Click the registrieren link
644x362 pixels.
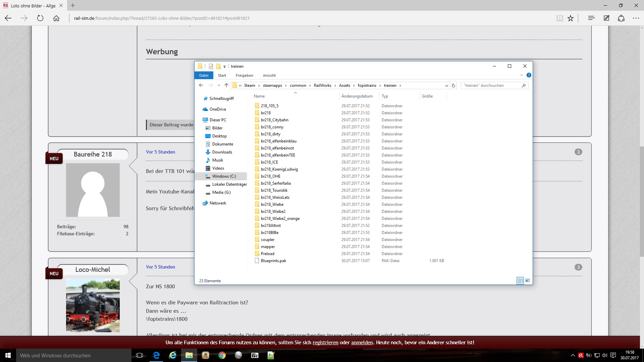[x=325, y=343]
